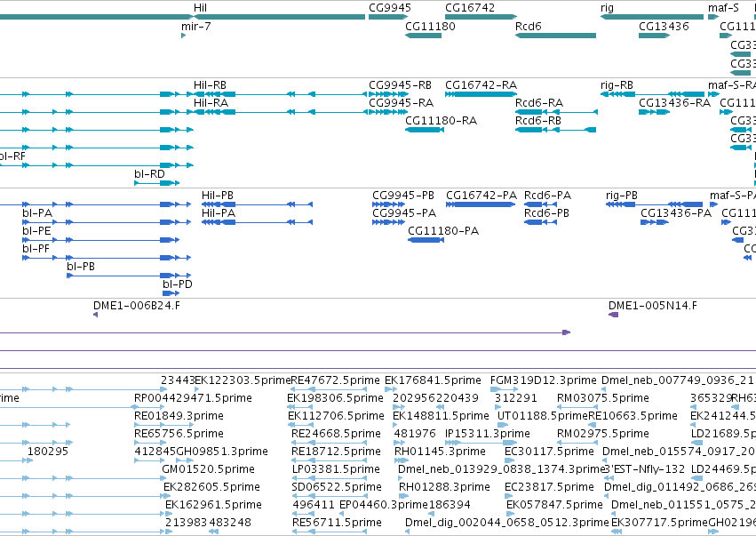Click the RM02975.5prime EST label
The width and height of the screenshot is (756, 536).
[x=602, y=434]
